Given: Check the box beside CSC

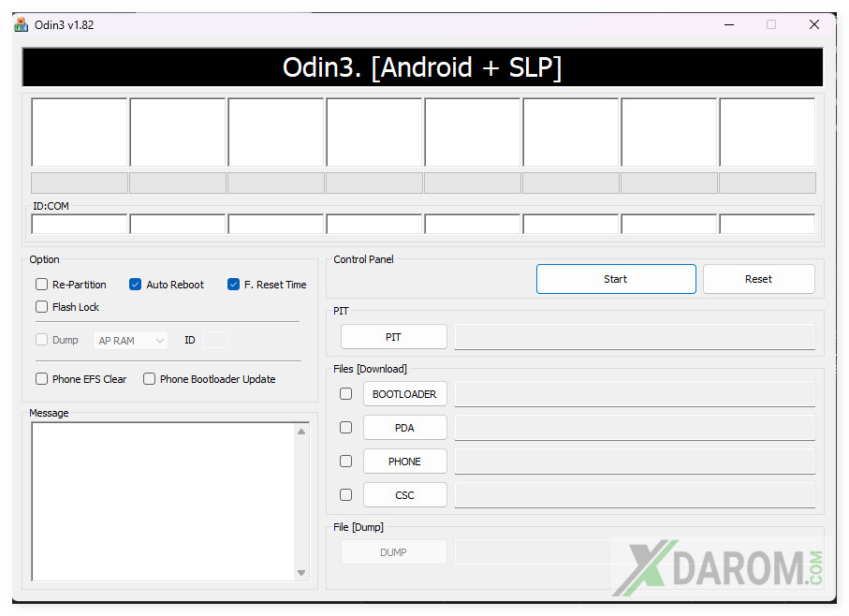Looking at the screenshot, I should [x=345, y=495].
